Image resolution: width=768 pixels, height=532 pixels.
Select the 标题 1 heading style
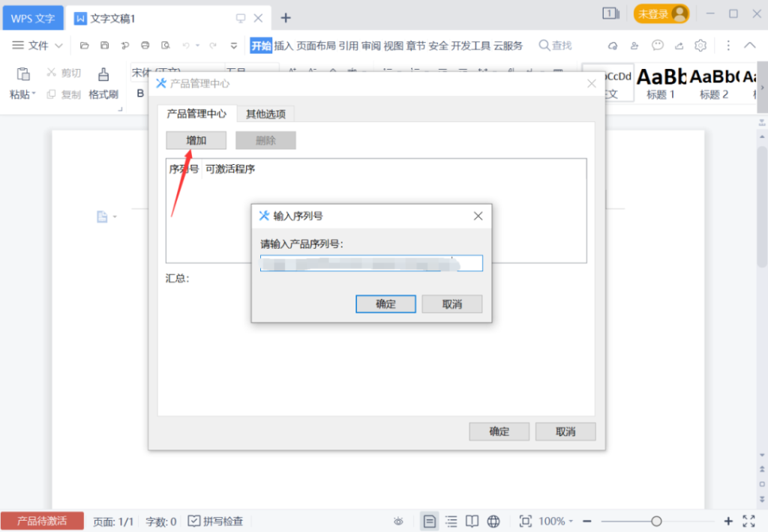click(660, 83)
